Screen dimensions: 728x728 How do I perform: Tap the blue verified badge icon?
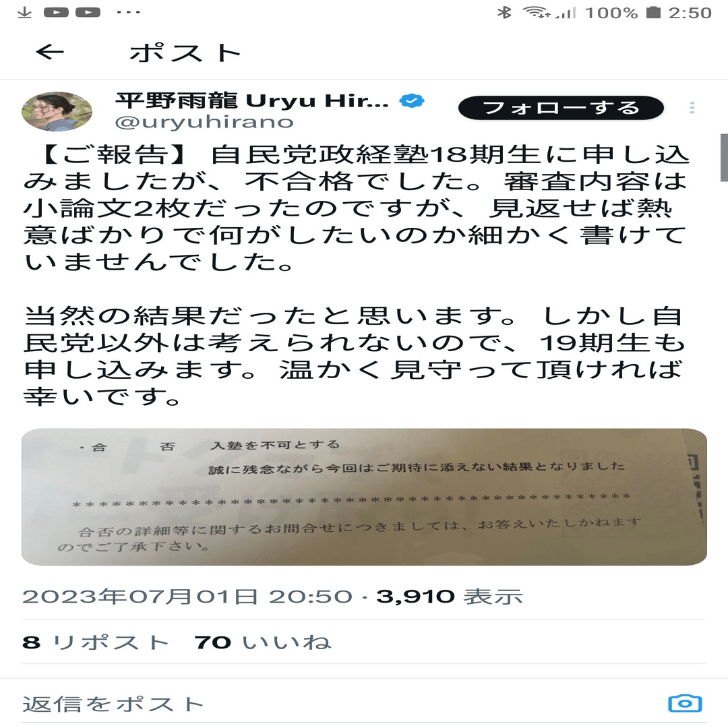[412, 100]
